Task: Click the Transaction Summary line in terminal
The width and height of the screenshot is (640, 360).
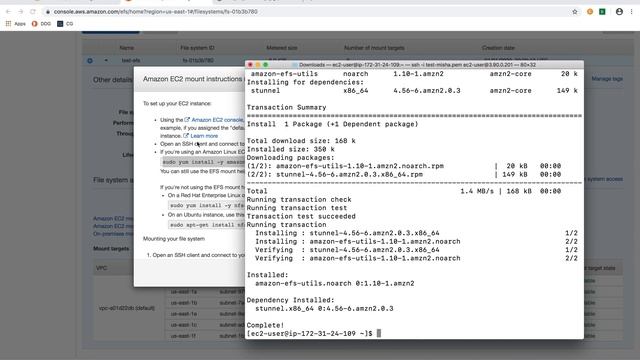Action: click(287, 107)
